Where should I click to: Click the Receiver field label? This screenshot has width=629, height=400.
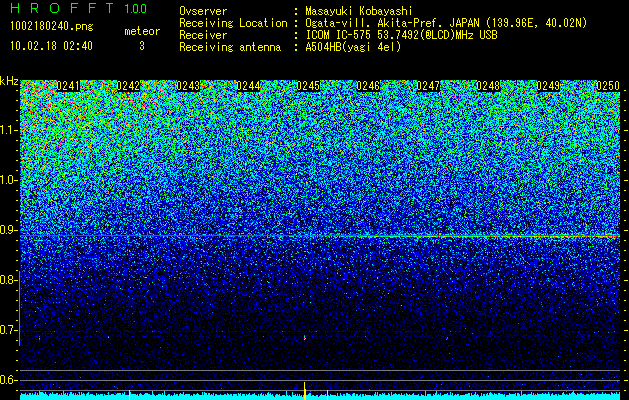point(203,35)
